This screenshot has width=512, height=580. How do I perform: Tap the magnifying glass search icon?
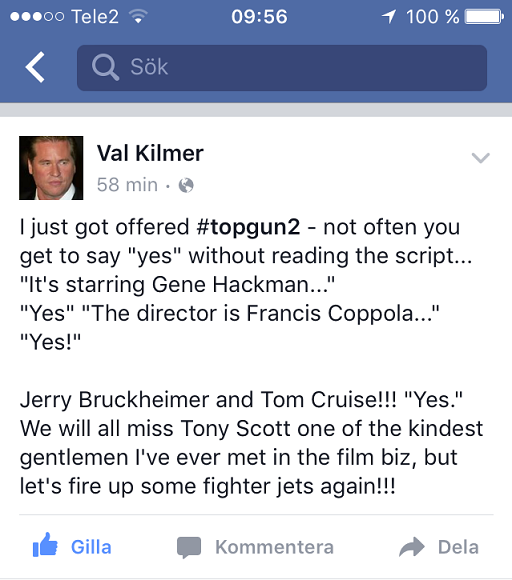pyautogui.click(x=105, y=67)
